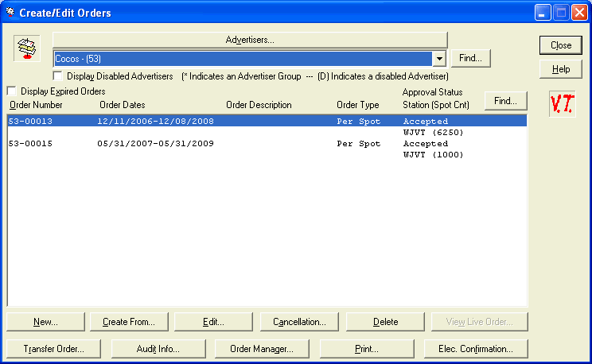The image size is (592, 364).
Task: Click station entry WJVT (6250)
Action: [433, 133]
